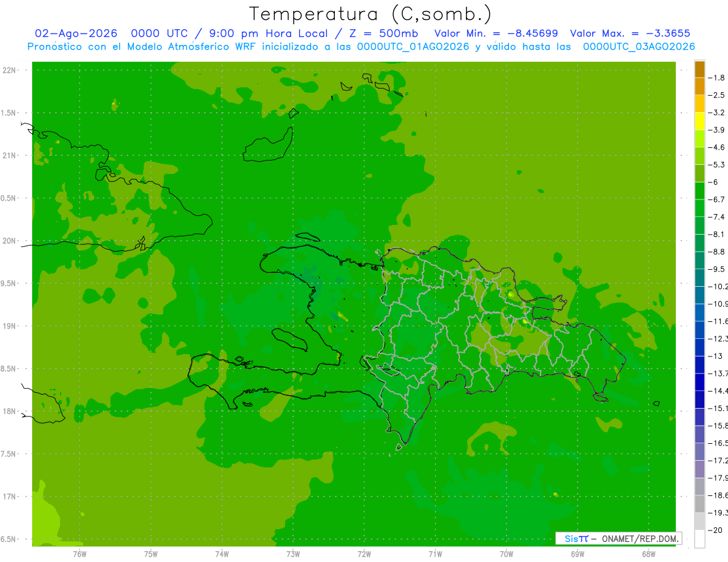Click the '22N' latitude axis label
This screenshot has height=562, width=728.
(8, 70)
